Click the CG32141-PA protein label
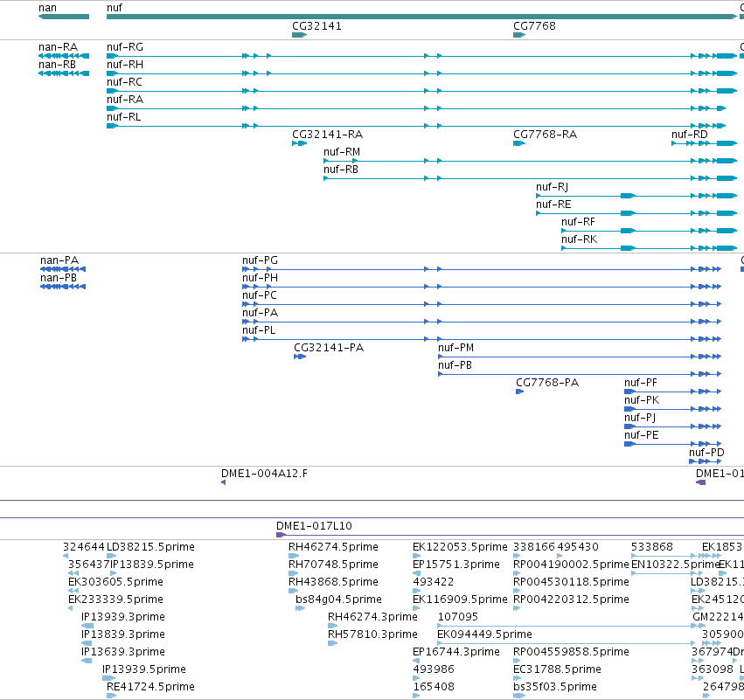Viewport: 744px width, 700px height. (329, 348)
